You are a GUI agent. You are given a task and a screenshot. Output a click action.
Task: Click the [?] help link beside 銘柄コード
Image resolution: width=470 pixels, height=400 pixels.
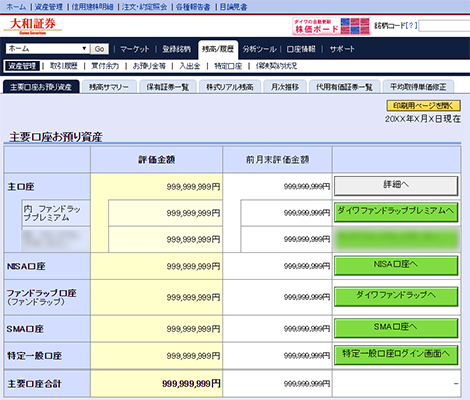coord(412,25)
